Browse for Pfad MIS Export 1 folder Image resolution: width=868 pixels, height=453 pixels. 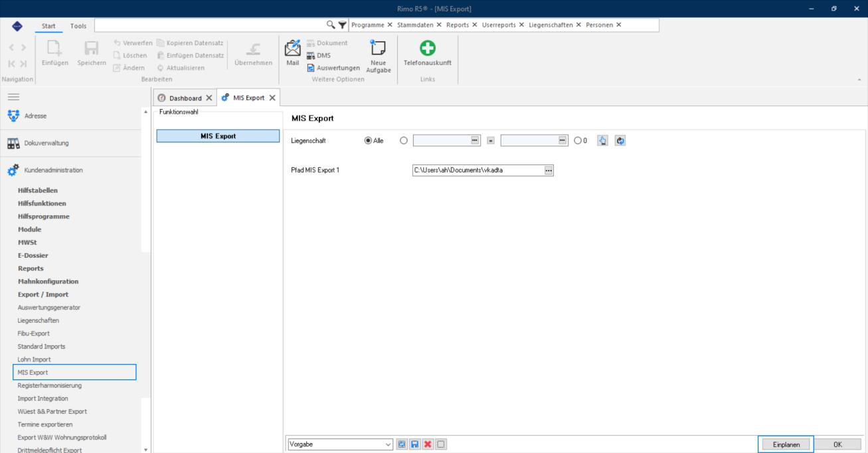549,170
